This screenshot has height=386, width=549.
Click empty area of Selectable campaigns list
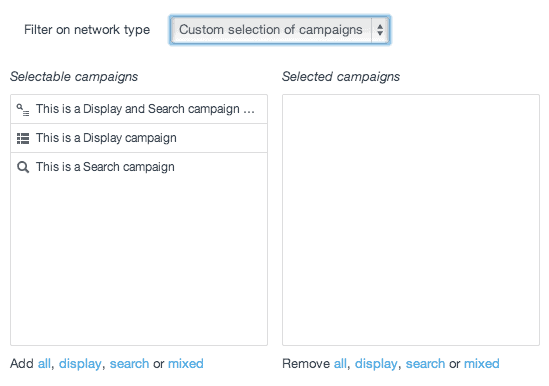139,263
